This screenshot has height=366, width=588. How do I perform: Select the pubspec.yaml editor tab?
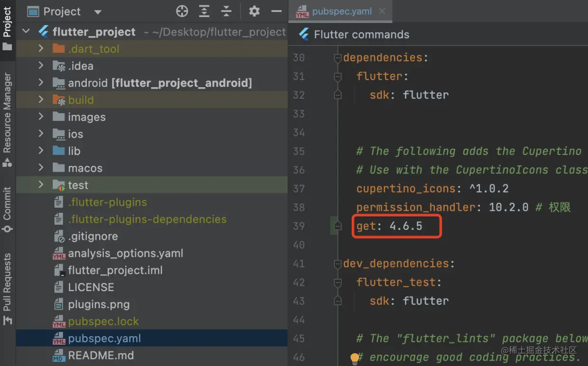click(x=341, y=11)
